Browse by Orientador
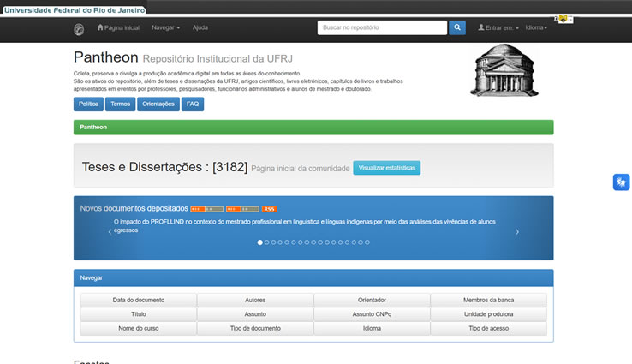Viewport: 632px width, 364px height. pos(372,300)
